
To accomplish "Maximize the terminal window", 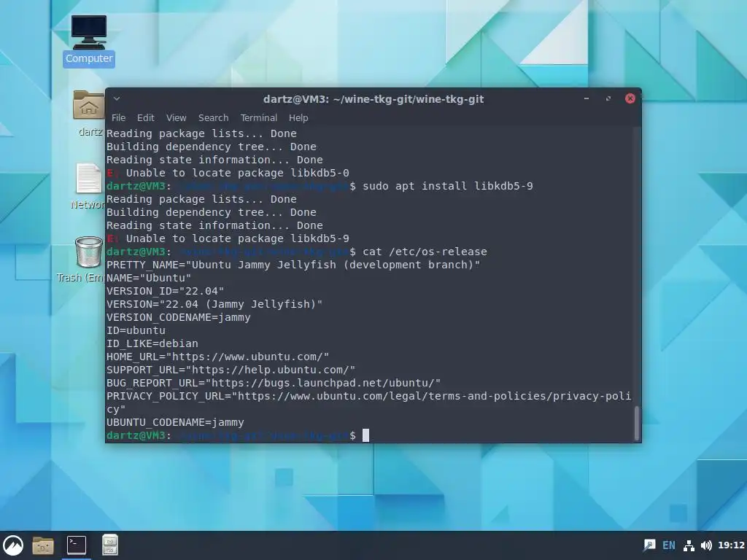I will [x=608, y=98].
